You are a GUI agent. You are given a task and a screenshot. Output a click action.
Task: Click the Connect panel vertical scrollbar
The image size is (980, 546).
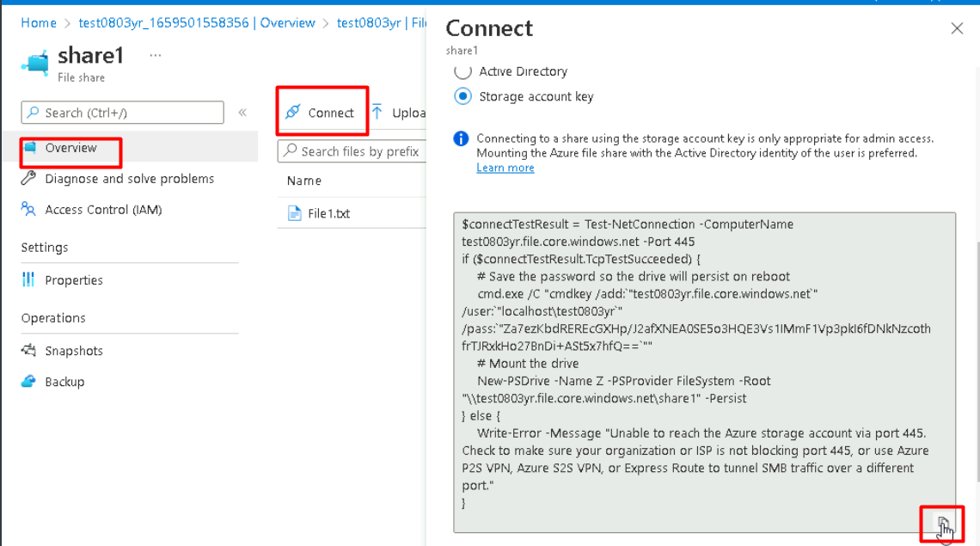point(977,363)
